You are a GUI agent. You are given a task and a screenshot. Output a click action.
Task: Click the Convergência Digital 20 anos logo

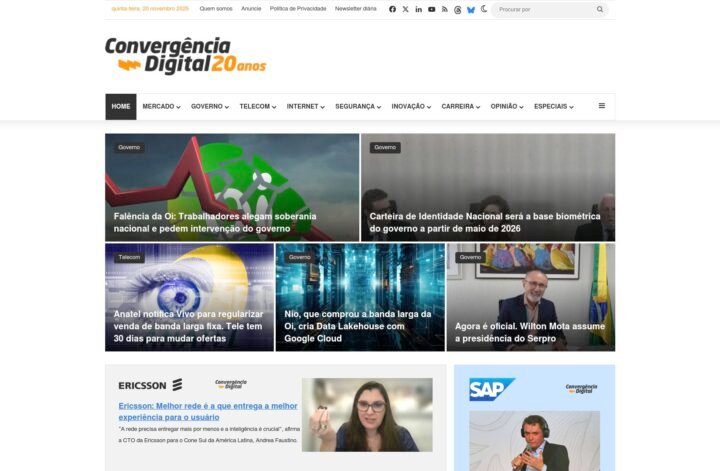(185, 56)
